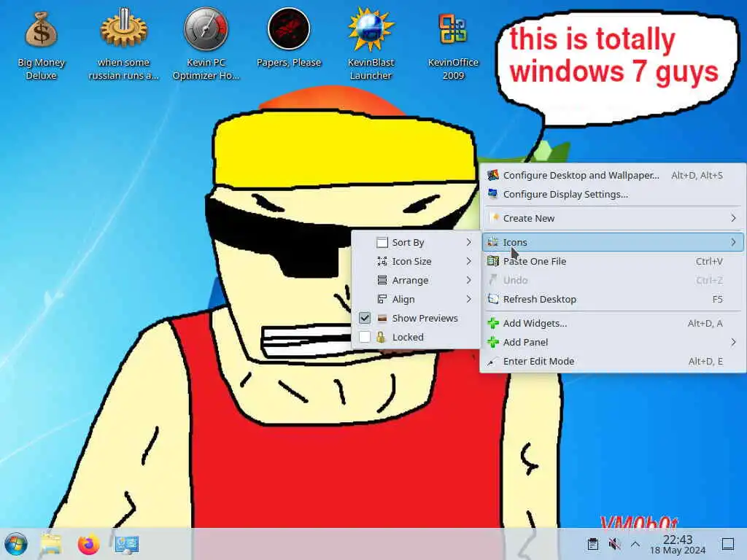Click the muted volume tray icon
The image size is (747, 560).
[614, 544]
